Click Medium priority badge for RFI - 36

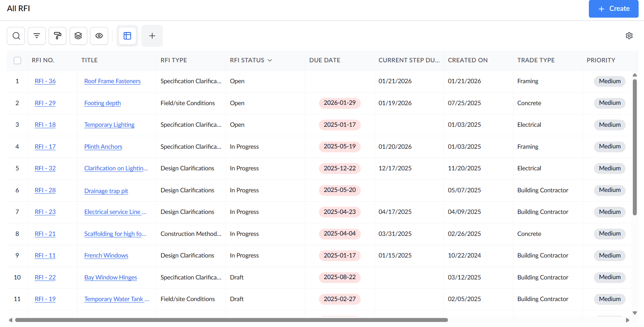point(610,81)
